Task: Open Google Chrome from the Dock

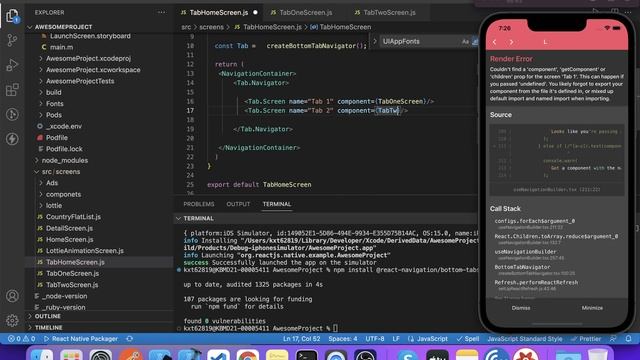Action: pos(247,354)
